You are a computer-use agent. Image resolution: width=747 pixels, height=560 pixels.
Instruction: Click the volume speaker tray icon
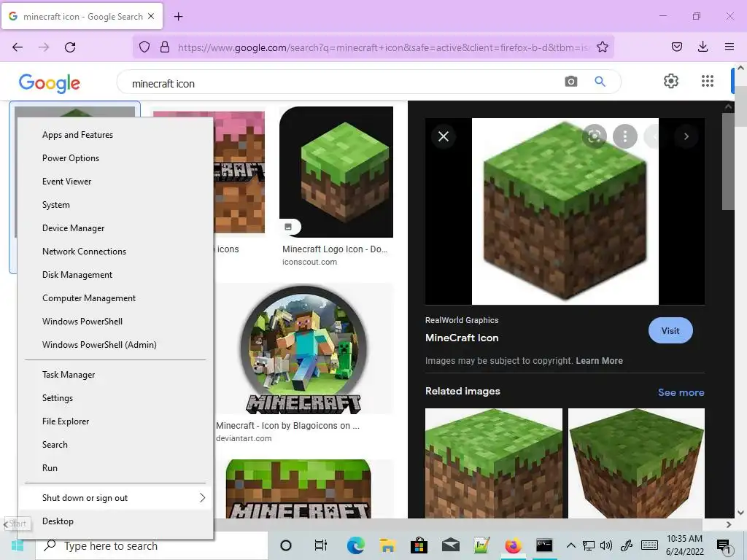(606, 545)
